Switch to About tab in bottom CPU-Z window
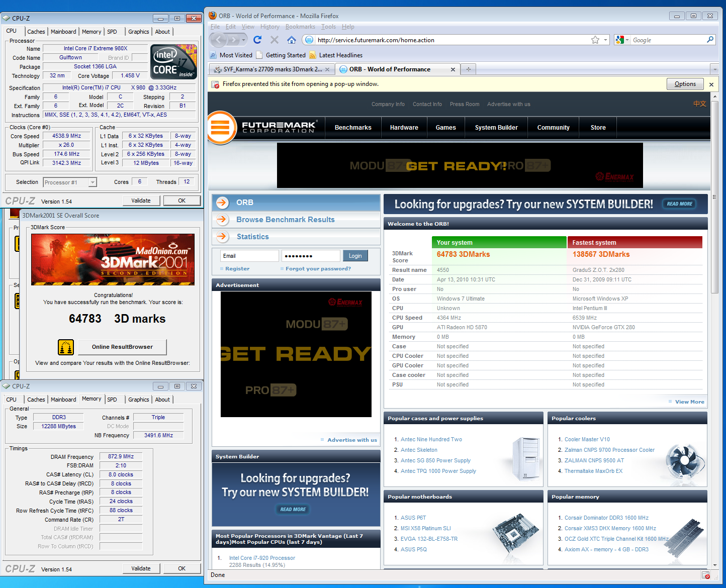Screen dimensions: 726x588 pos(162,400)
